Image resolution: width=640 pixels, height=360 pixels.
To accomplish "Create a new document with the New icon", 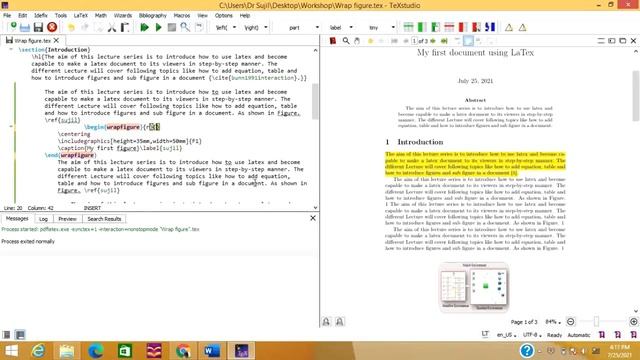I will 13,27.
